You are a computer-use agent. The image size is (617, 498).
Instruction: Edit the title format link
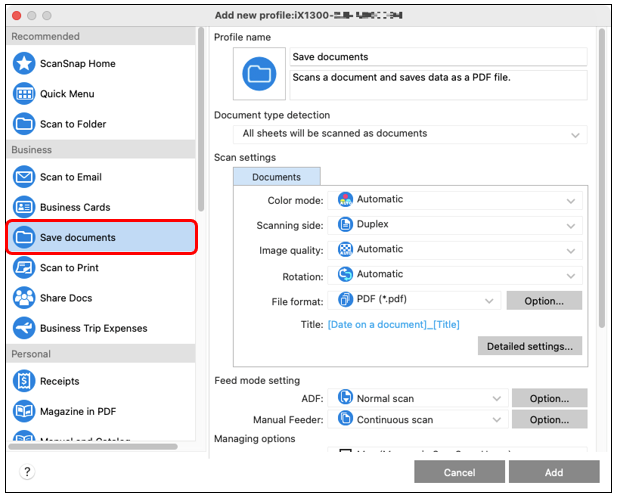(x=393, y=325)
